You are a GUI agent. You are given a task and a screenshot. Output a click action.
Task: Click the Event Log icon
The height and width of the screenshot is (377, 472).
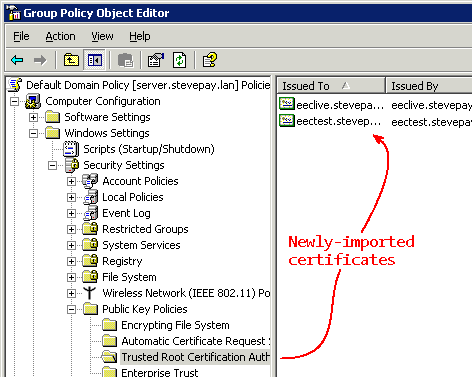coord(91,213)
